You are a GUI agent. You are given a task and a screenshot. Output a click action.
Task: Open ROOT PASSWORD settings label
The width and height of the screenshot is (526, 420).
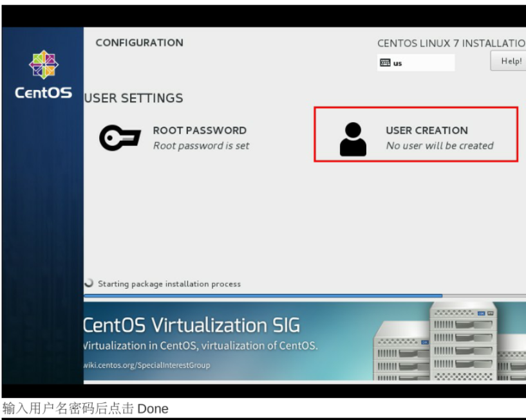(200, 130)
